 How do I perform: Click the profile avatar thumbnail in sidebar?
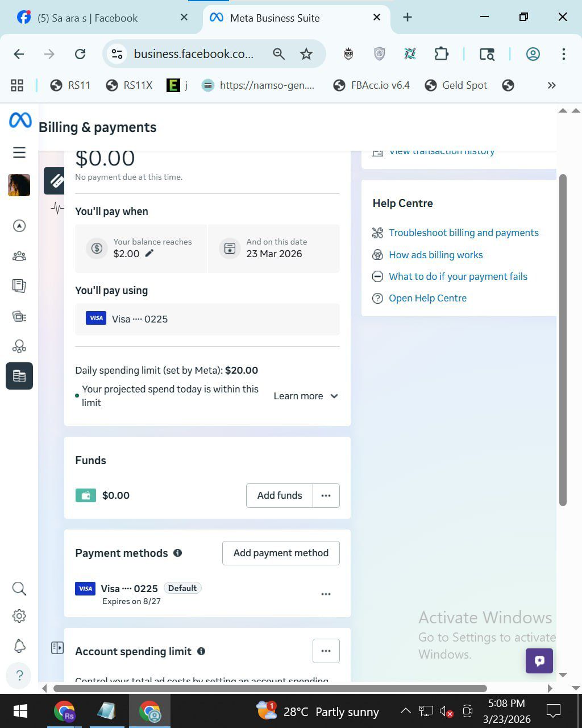pyautogui.click(x=19, y=185)
